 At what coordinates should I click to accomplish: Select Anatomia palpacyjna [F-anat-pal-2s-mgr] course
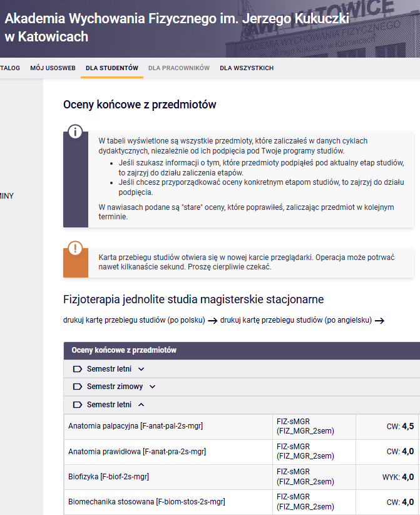(x=136, y=426)
